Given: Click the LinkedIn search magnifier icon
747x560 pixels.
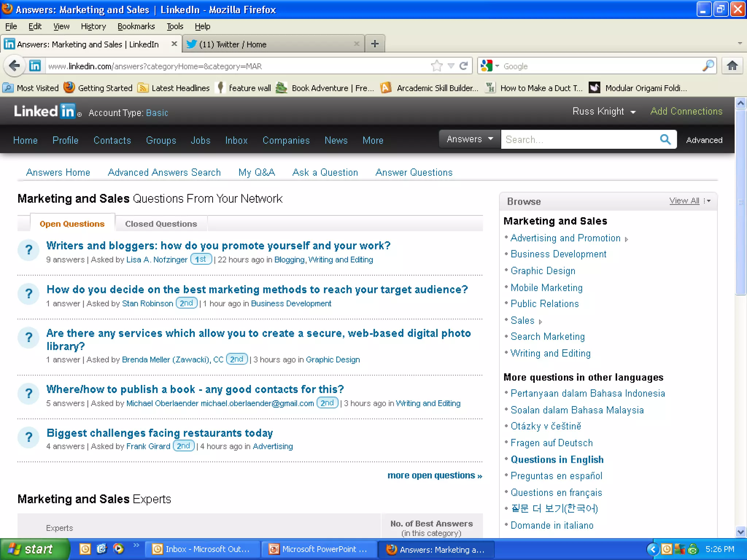Looking at the screenshot, I should (x=665, y=140).
